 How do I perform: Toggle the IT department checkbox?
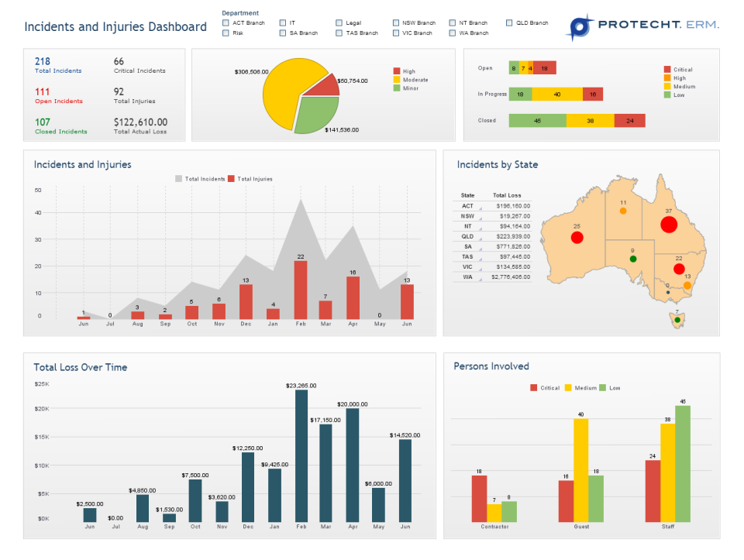pyautogui.click(x=283, y=22)
